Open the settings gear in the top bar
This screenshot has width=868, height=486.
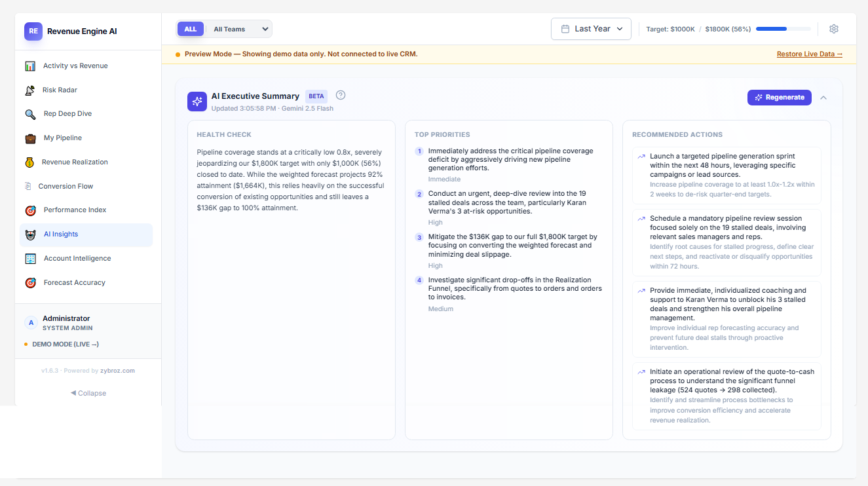pos(833,28)
